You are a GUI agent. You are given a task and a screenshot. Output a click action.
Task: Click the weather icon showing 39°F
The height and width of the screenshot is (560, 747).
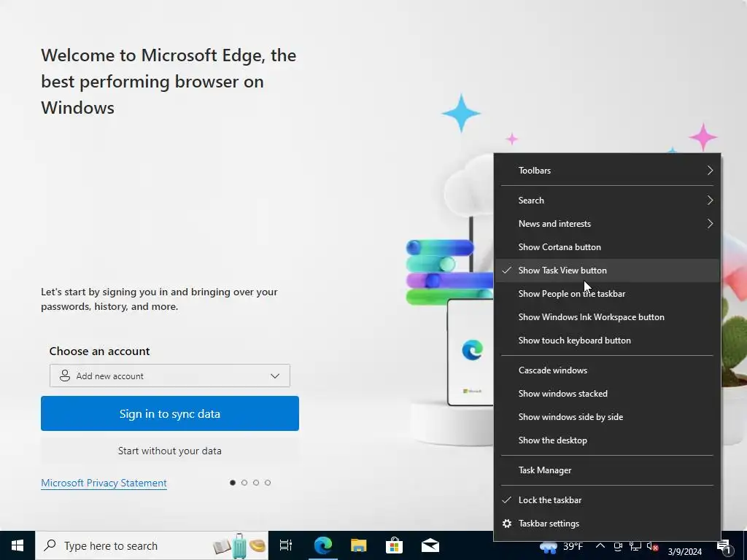point(549,547)
